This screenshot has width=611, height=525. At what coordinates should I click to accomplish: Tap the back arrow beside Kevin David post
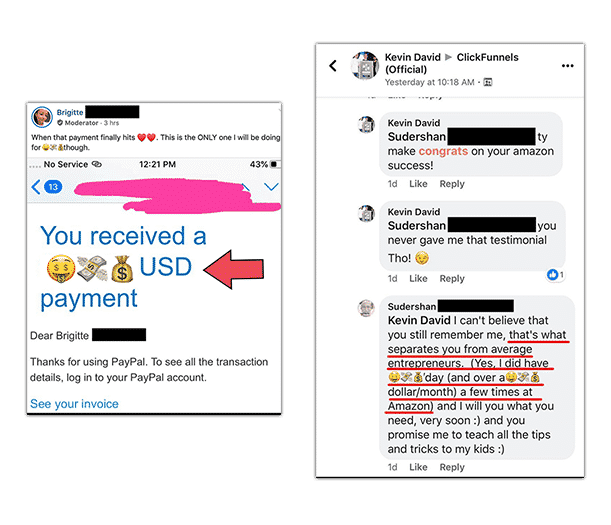pos(333,65)
